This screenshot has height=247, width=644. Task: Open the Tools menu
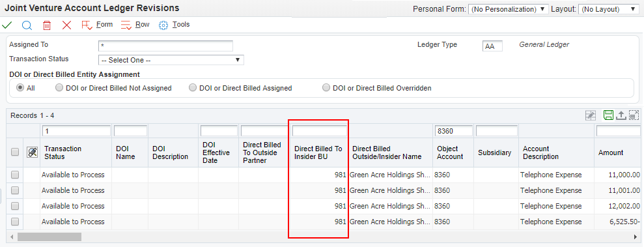tap(181, 25)
